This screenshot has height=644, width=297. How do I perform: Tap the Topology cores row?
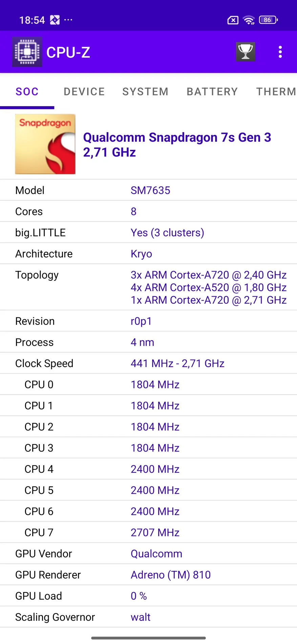(148, 287)
